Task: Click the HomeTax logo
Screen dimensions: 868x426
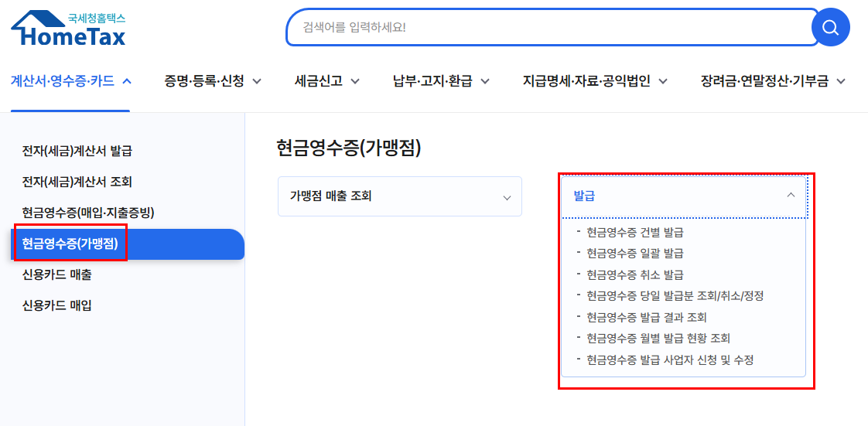Action: (69, 29)
